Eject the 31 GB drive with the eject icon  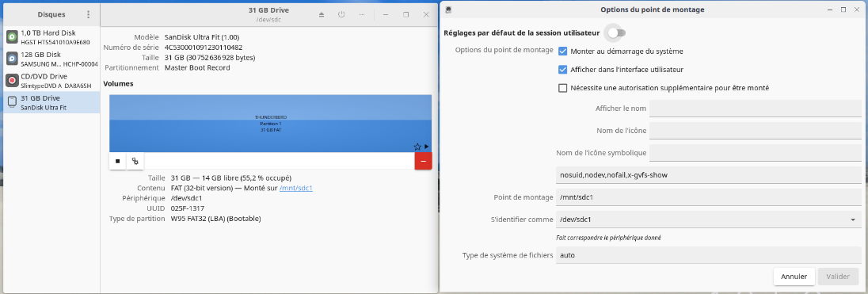(x=322, y=14)
